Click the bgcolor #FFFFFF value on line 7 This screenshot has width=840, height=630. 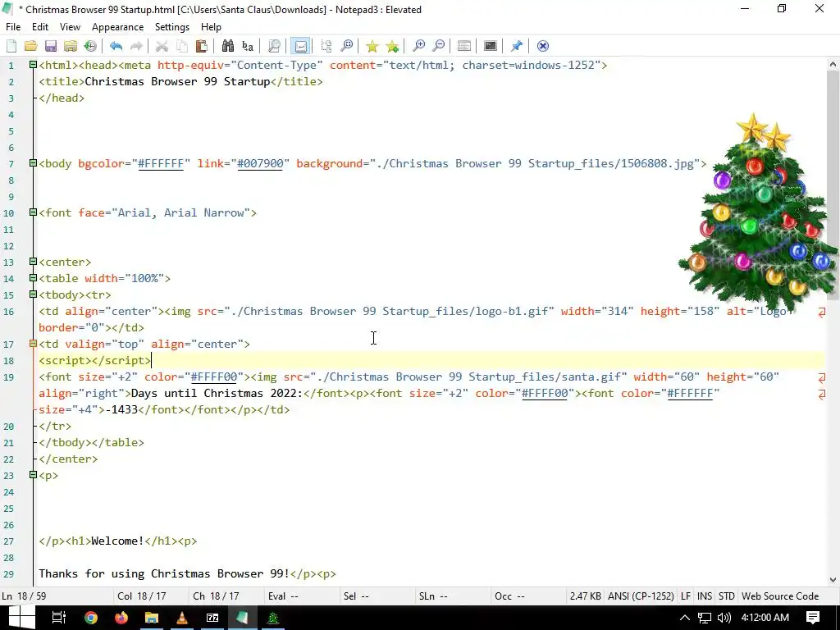161,163
